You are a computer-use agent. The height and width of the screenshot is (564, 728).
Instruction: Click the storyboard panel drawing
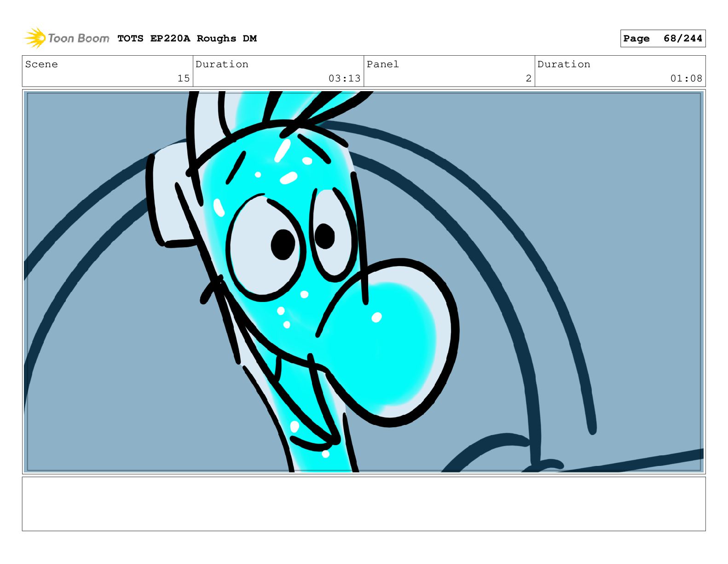click(364, 282)
